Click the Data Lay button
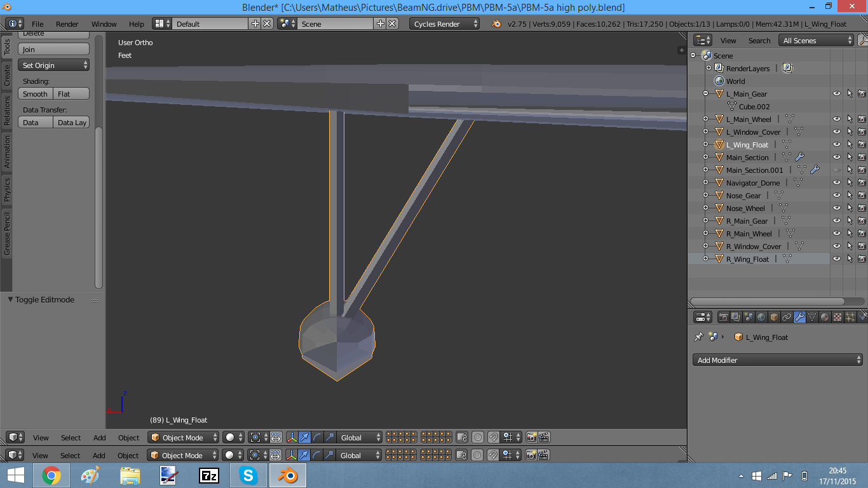The width and height of the screenshot is (868, 488). click(x=71, y=122)
